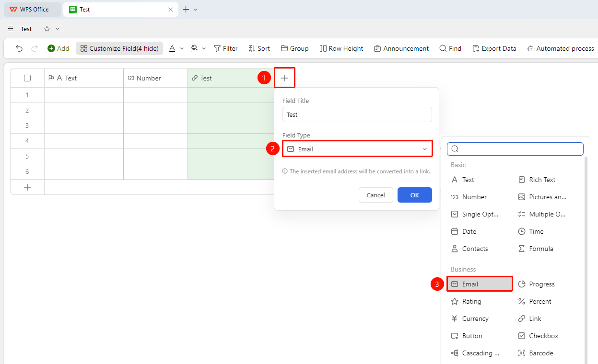Open the font color dropdown arrow
Image resolution: width=598 pixels, height=364 pixels.
182,48
